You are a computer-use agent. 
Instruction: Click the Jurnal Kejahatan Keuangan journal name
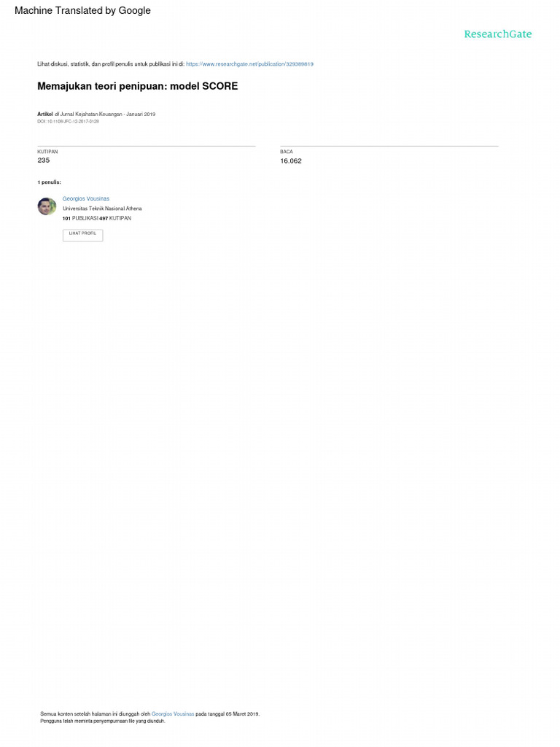91,115
